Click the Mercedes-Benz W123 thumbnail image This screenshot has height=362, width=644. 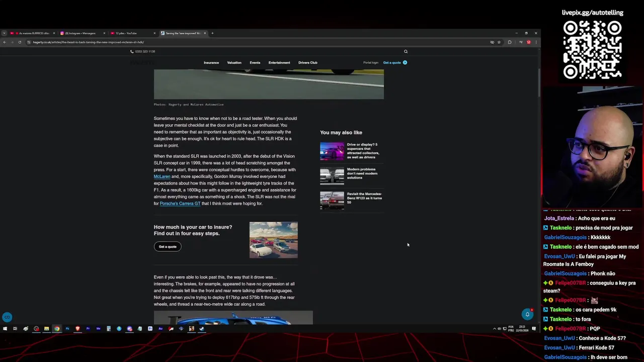332,200
